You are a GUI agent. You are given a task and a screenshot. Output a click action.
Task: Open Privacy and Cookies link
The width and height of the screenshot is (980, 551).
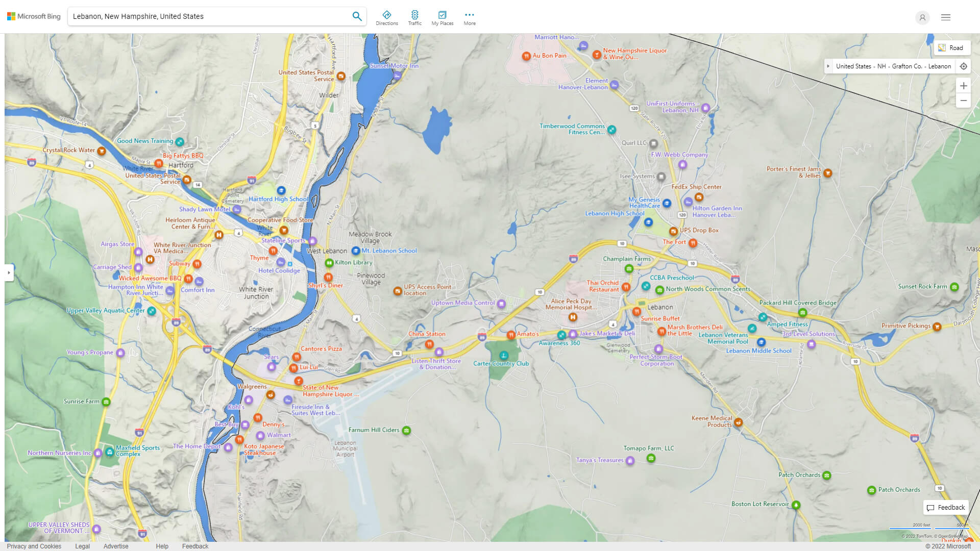click(34, 546)
